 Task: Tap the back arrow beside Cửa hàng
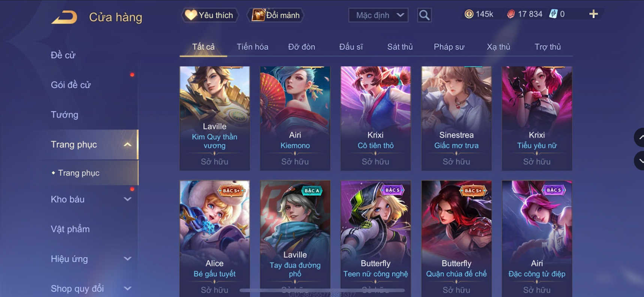click(64, 17)
